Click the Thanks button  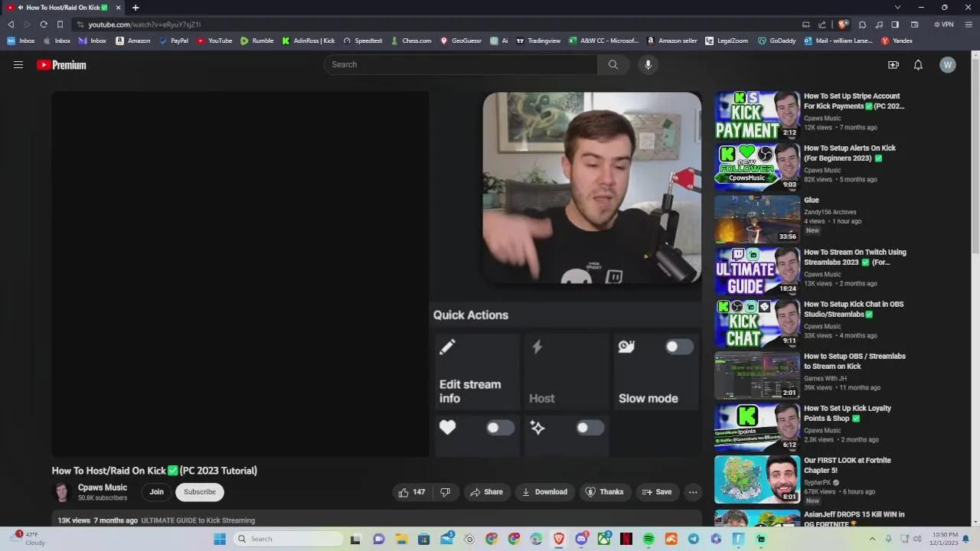pyautogui.click(x=605, y=492)
